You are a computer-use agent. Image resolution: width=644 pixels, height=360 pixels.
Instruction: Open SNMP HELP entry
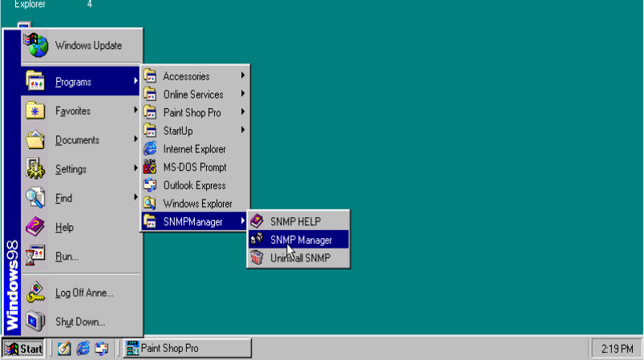[298, 221]
